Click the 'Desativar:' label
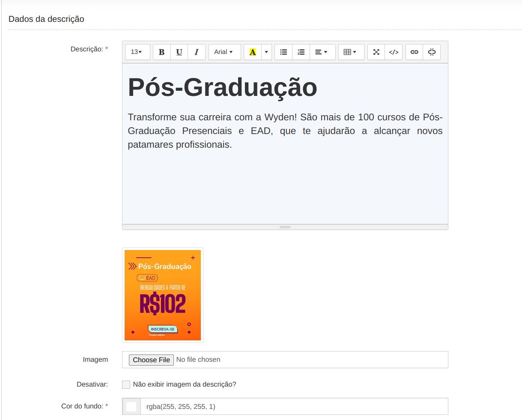 (92, 384)
